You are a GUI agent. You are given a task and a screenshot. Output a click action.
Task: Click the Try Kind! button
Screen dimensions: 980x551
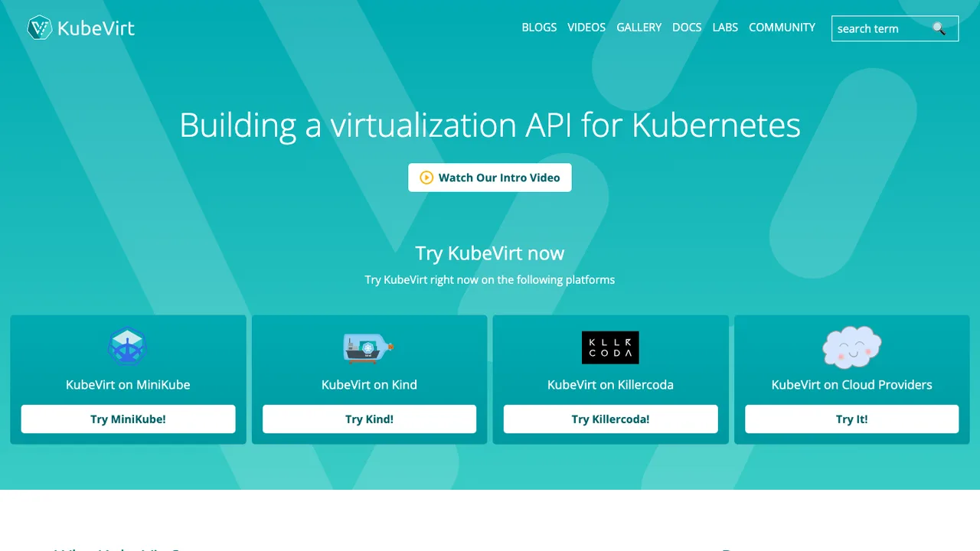click(x=369, y=419)
